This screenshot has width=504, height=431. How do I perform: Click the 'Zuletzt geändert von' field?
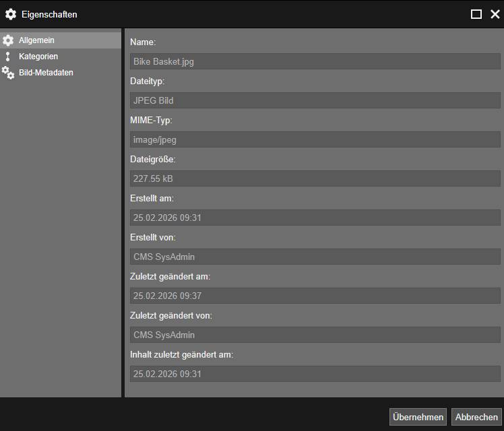pos(315,335)
